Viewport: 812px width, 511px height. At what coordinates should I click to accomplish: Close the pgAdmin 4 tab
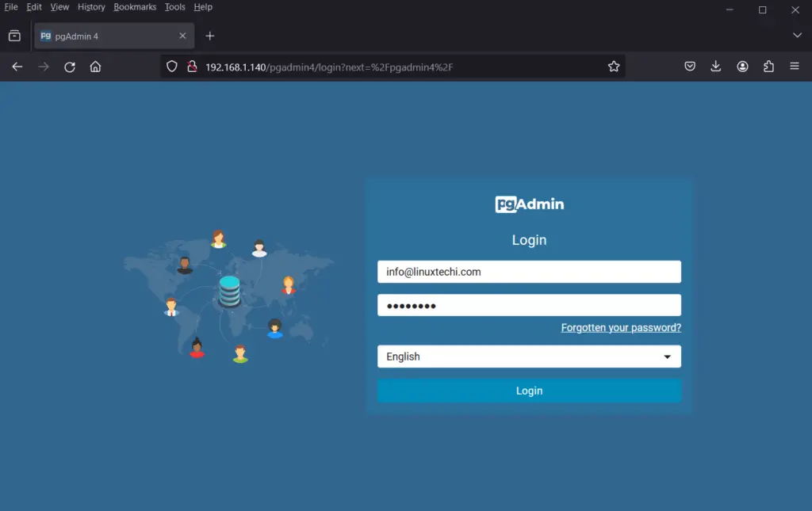click(x=182, y=36)
